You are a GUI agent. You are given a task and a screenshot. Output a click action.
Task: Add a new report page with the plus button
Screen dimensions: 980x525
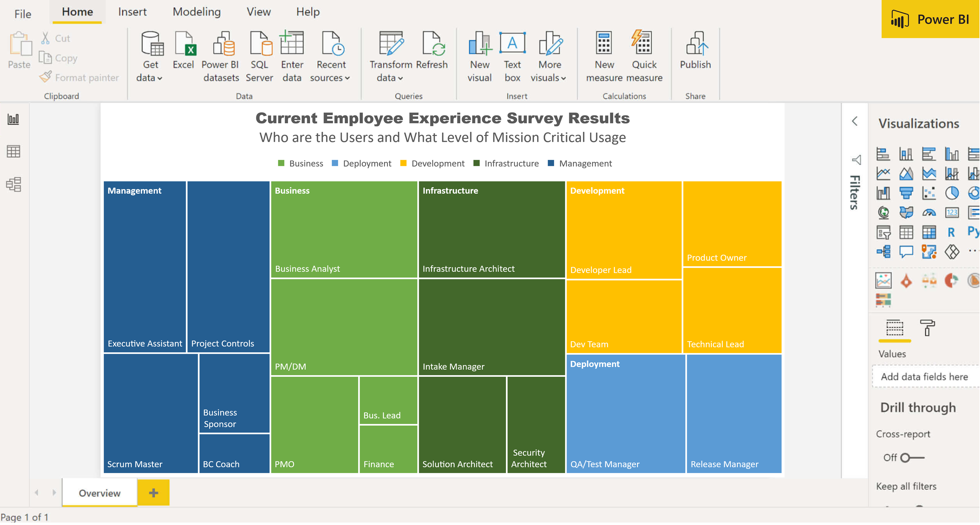point(153,492)
